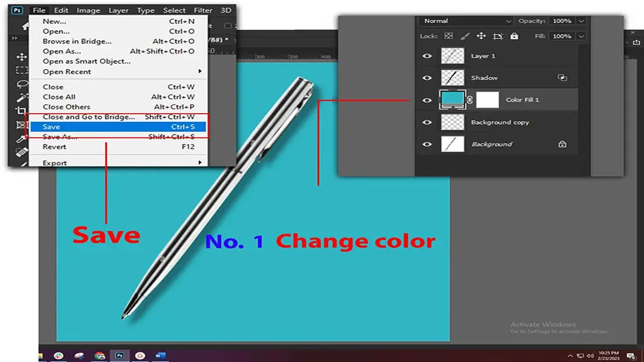Select the Shadow layer thumbnail

(x=452, y=77)
